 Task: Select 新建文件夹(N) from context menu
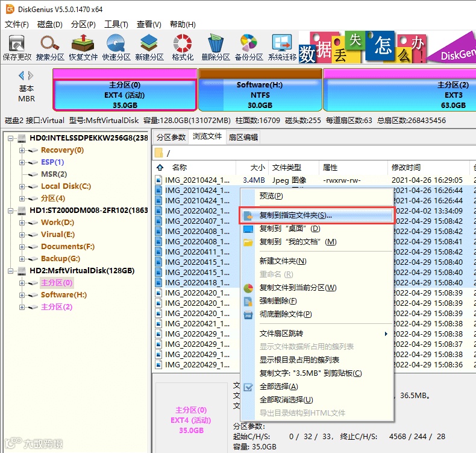(317, 261)
